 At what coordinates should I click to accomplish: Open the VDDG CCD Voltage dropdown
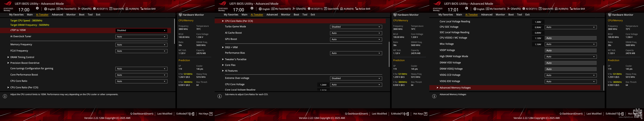click(x=571, y=75)
